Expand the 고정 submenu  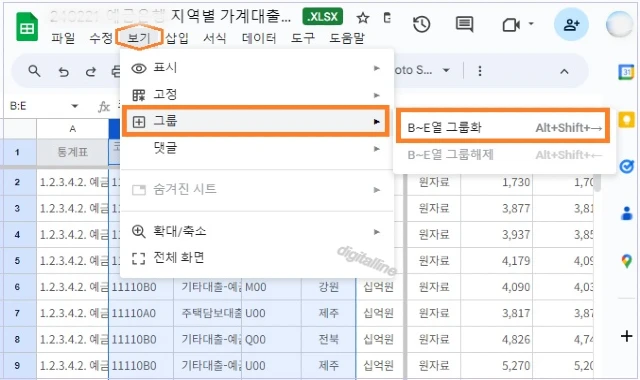click(x=257, y=95)
